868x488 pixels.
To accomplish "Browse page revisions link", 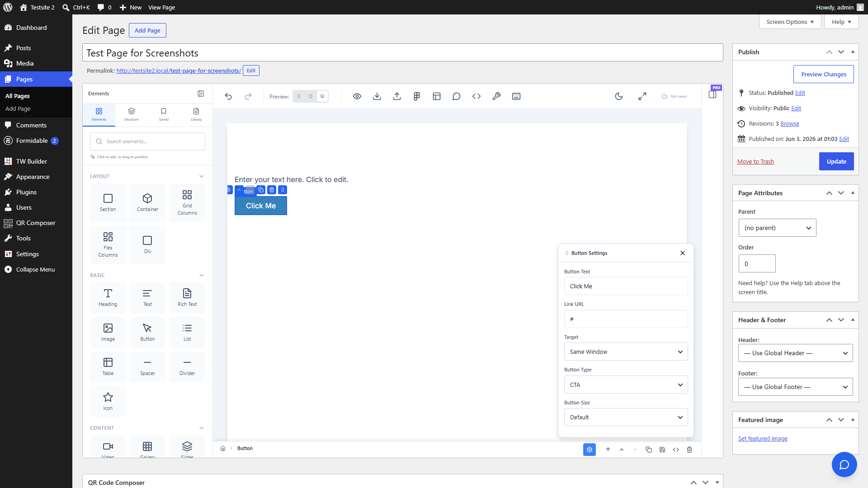I will (x=790, y=123).
